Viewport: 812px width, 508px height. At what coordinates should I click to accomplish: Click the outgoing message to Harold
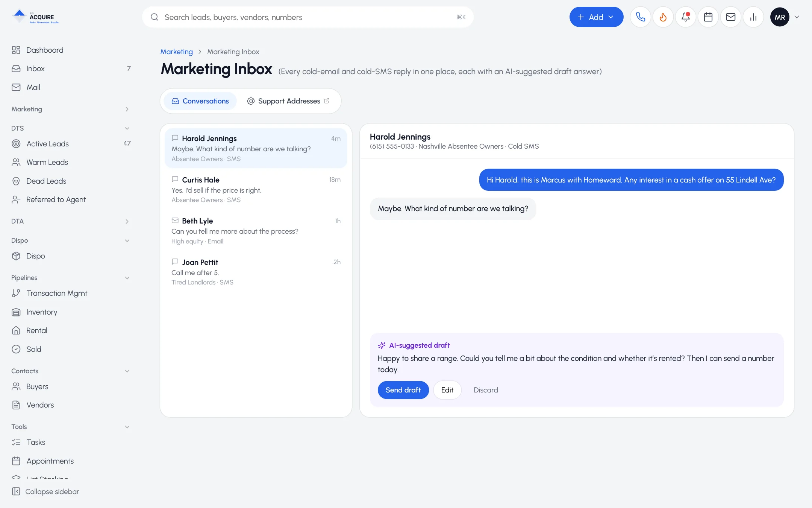click(631, 180)
